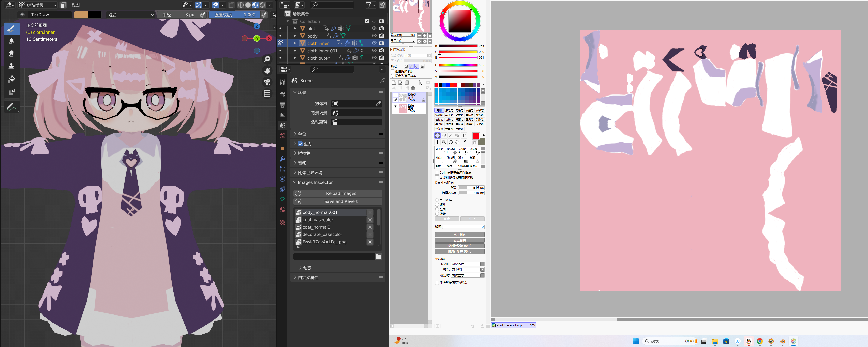Open the 混合 blend mode dropdown

pos(130,15)
